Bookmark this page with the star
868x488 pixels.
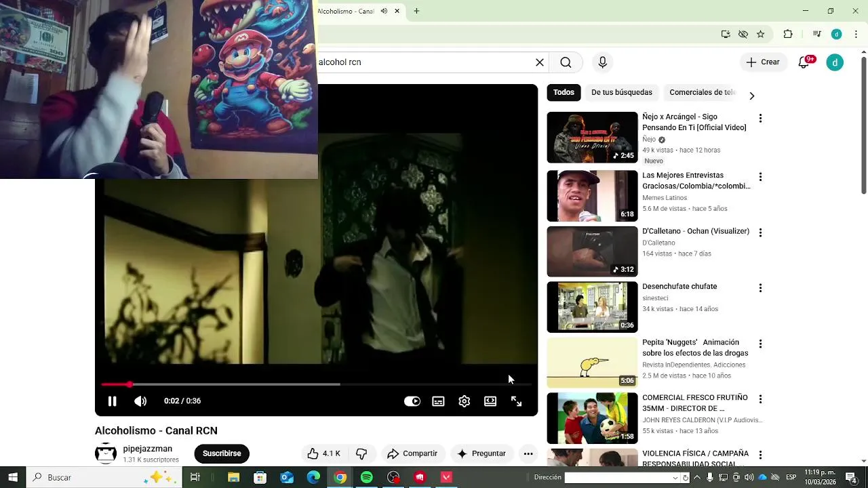(761, 34)
